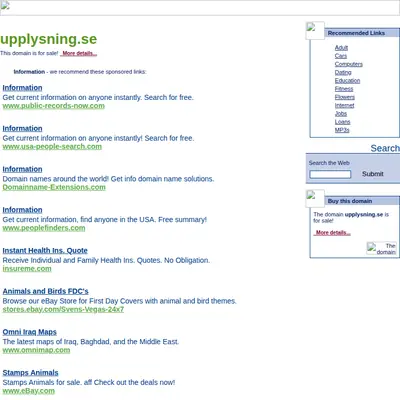Visit insureme.com URL

point(27,269)
